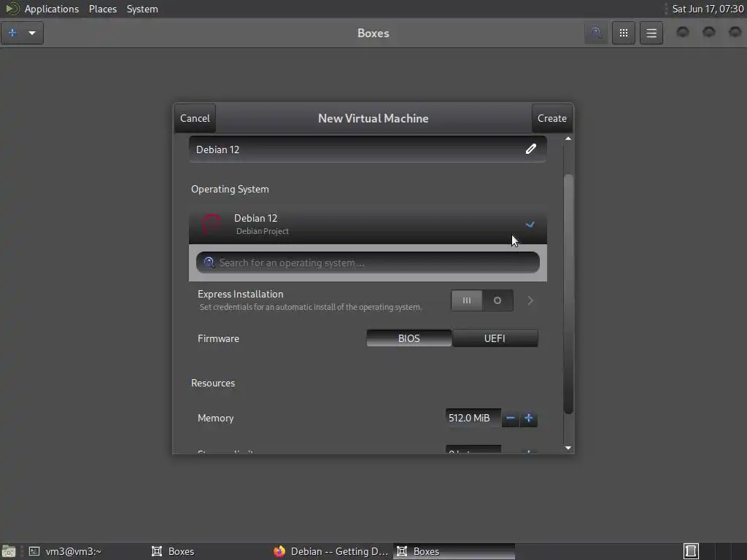The height and width of the screenshot is (560, 747).
Task: Edit the VM name with the pencil icon
Action: point(531,149)
